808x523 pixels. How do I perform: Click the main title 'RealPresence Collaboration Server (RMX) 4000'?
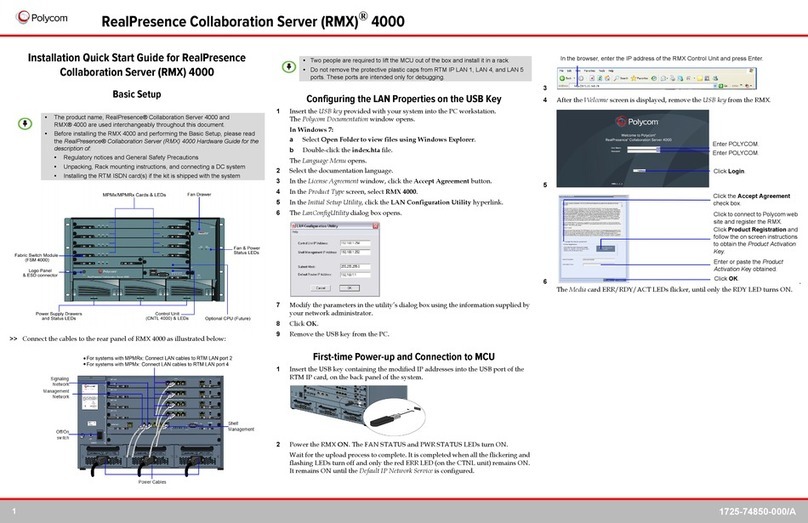(253, 21)
